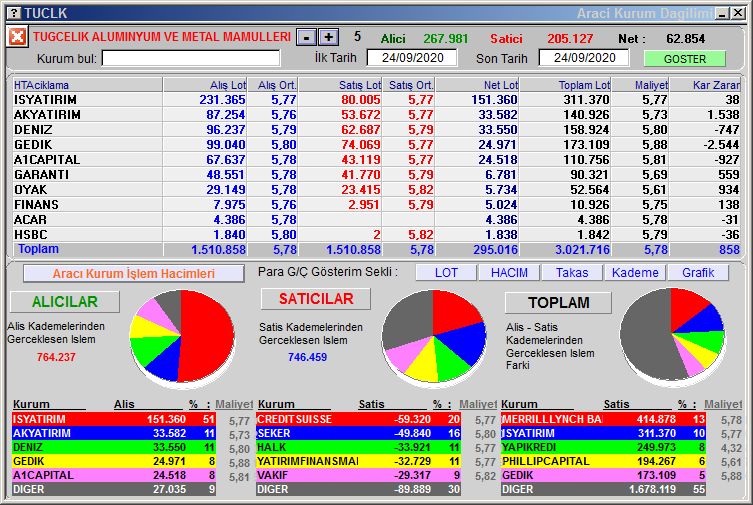Select the HSBC row
This screenshot has width=753, height=505.
(376, 234)
